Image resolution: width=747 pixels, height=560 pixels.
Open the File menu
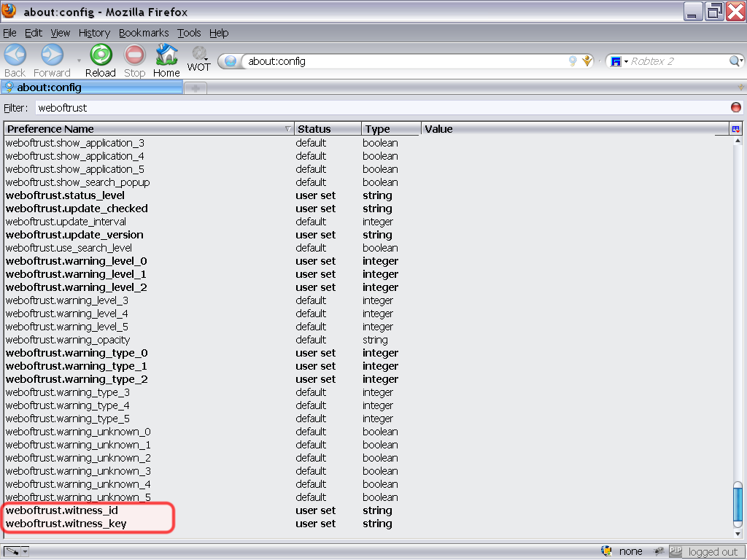(9, 33)
